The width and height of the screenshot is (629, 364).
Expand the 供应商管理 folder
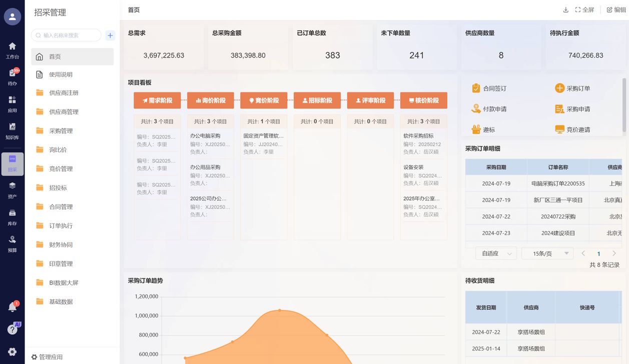point(64,112)
